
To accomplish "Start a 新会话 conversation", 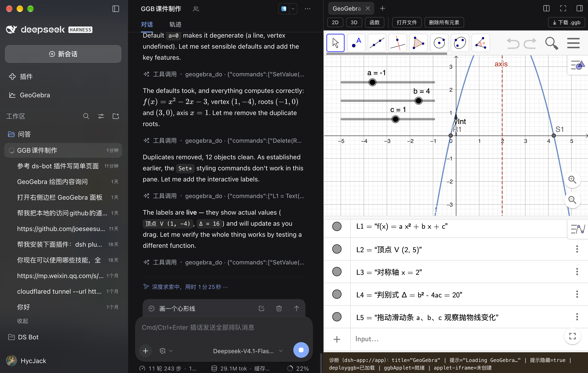I will (63, 54).
